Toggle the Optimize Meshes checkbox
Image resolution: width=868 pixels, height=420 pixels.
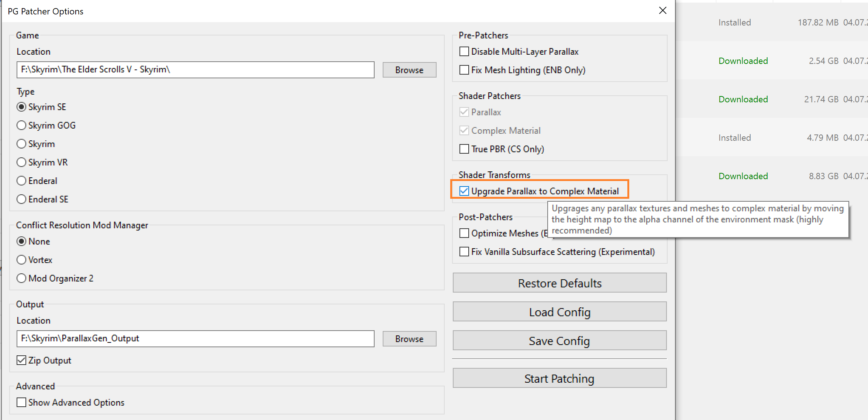click(464, 233)
